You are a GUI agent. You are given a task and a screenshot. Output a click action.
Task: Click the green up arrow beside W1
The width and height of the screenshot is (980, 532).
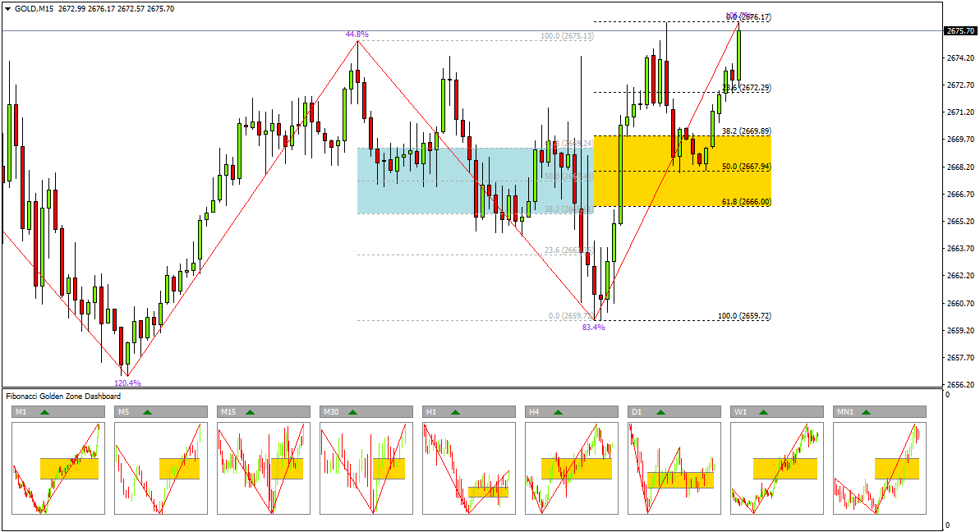tap(763, 411)
